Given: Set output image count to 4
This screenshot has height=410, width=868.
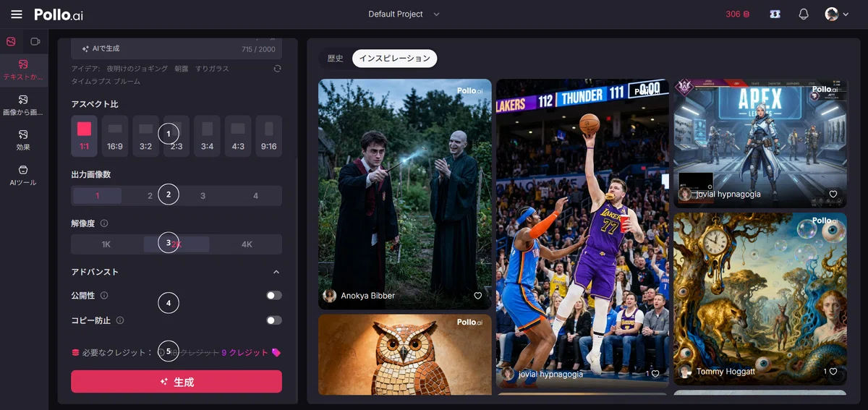Looking at the screenshot, I should point(255,196).
